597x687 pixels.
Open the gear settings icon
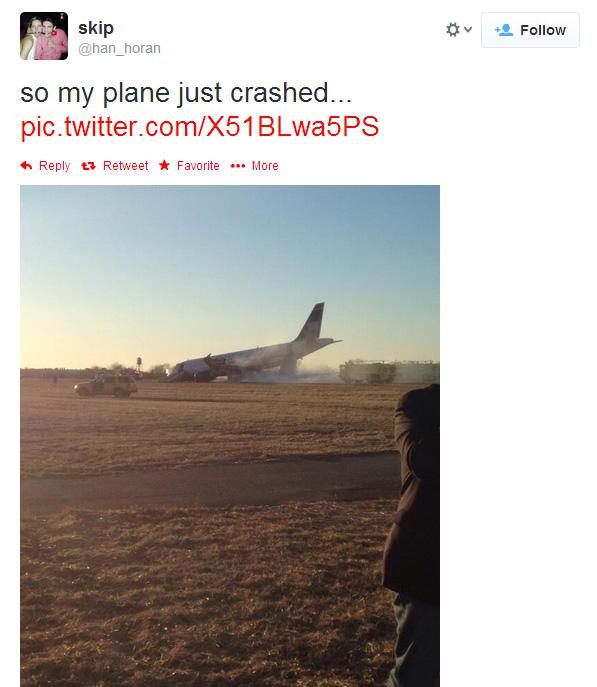453,30
